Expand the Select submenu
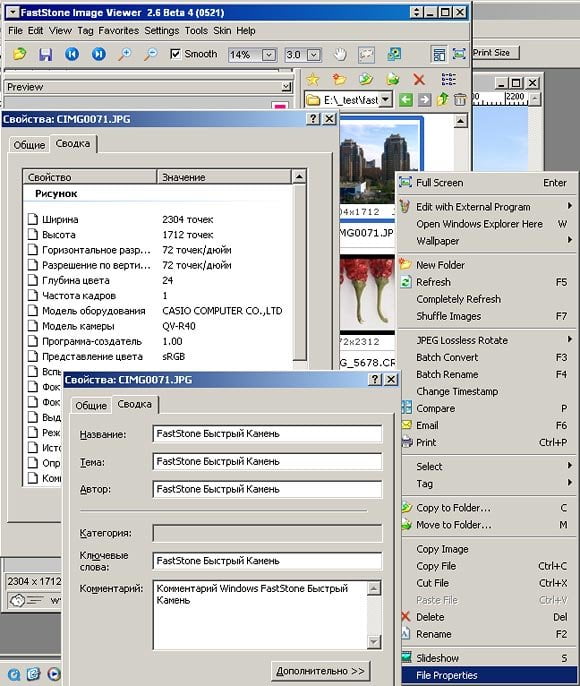This screenshot has height=686, width=580. pos(570,466)
